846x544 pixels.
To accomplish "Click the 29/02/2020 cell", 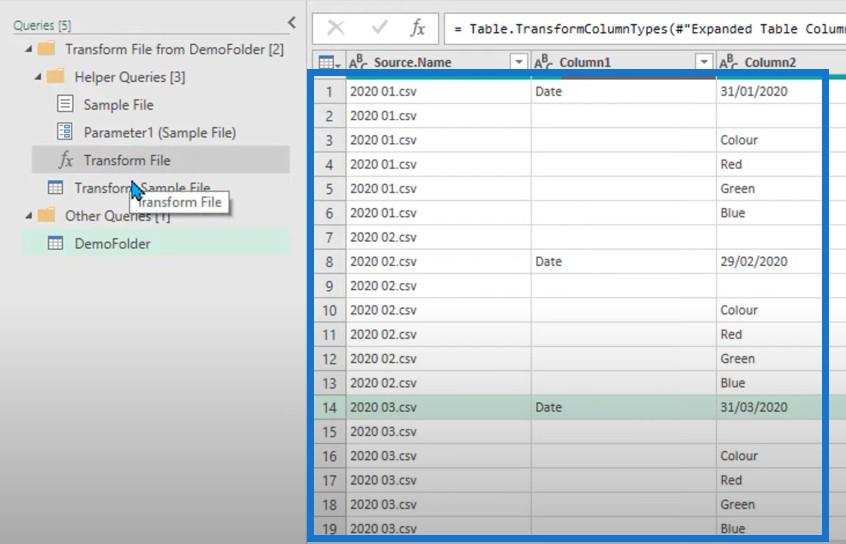I will point(769,261).
